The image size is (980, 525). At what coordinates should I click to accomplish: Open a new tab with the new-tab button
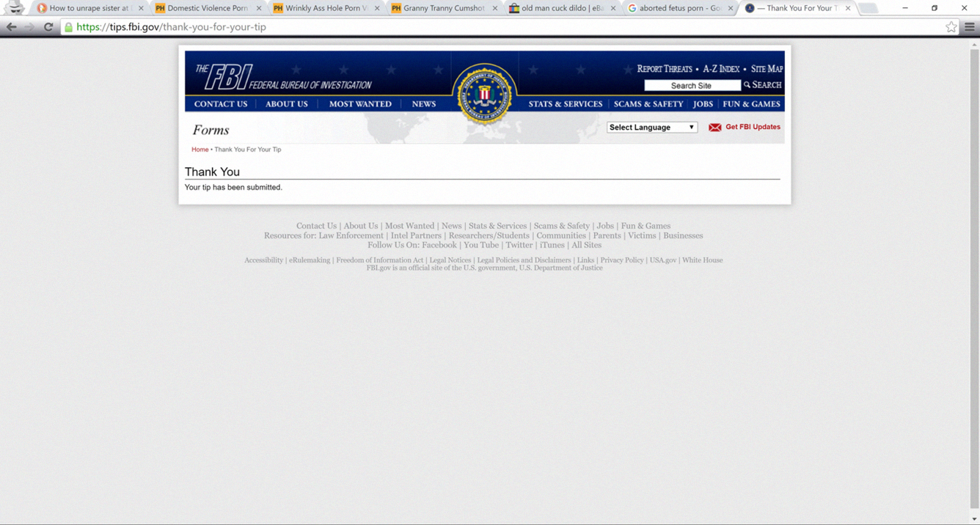(x=868, y=8)
